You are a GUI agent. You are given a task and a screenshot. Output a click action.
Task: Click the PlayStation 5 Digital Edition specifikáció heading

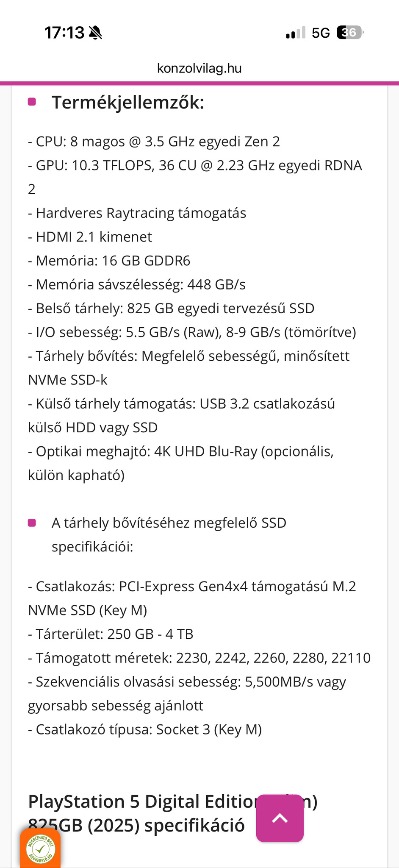140,813
